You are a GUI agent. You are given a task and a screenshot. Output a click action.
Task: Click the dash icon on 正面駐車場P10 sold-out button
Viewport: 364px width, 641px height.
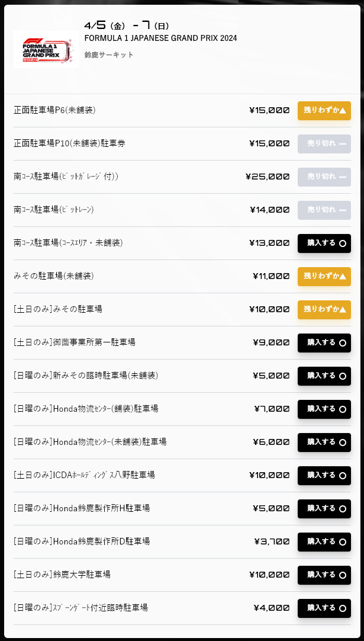[342, 144]
